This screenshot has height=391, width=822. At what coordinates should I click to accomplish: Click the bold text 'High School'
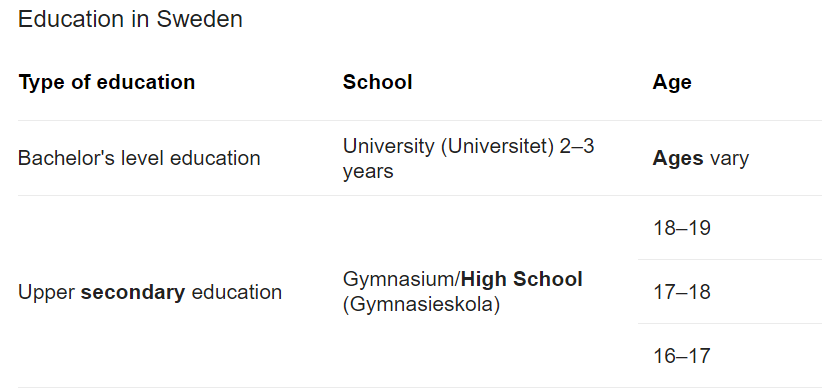pyautogui.click(x=522, y=279)
